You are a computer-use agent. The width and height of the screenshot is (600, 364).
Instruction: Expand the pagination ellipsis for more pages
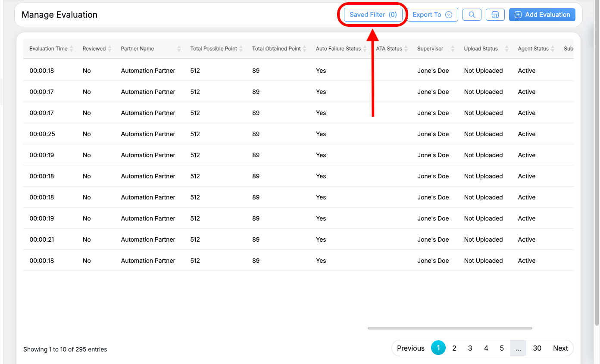pos(518,348)
